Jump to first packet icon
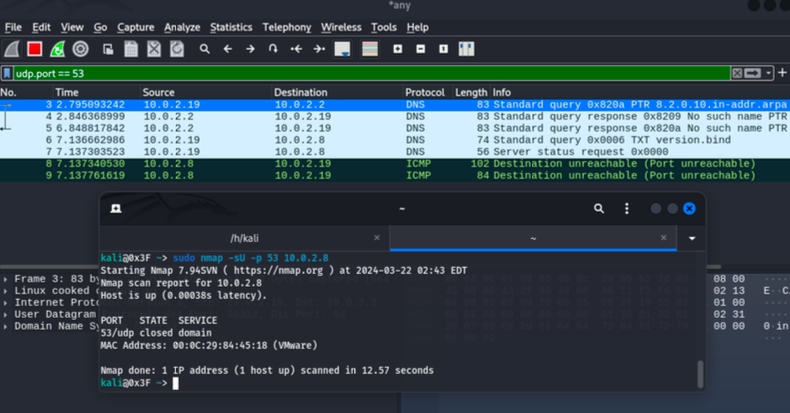Viewport: 790px width, 413px height. click(296, 49)
